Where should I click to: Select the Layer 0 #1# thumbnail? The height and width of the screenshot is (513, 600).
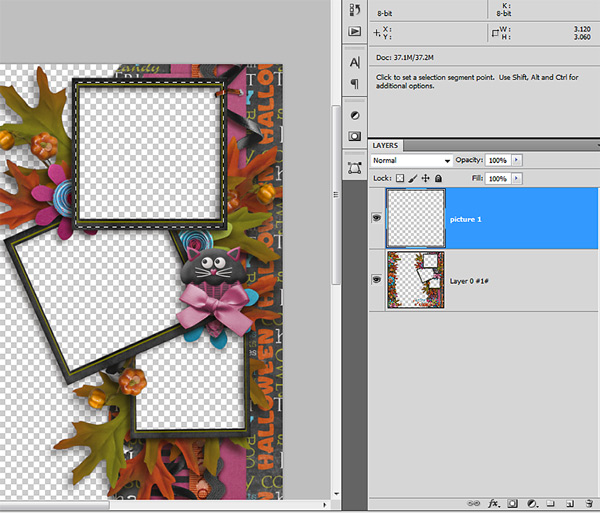click(416, 280)
